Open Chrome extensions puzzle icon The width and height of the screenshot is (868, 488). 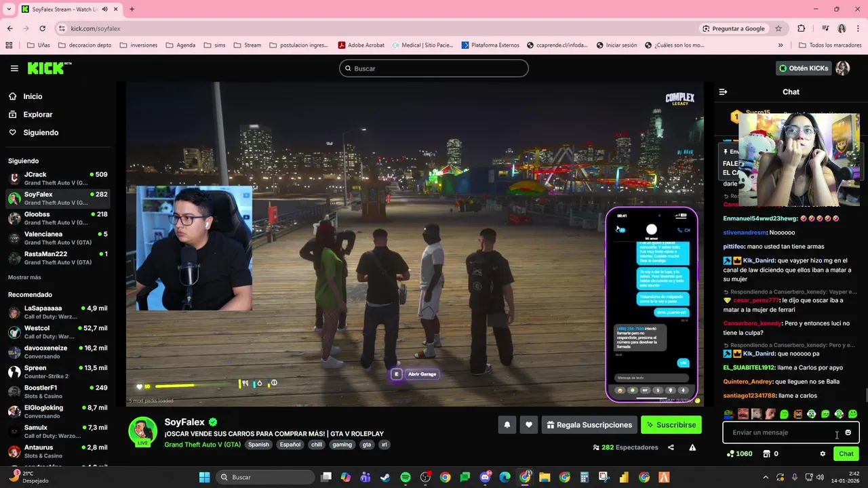coord(802,28)
